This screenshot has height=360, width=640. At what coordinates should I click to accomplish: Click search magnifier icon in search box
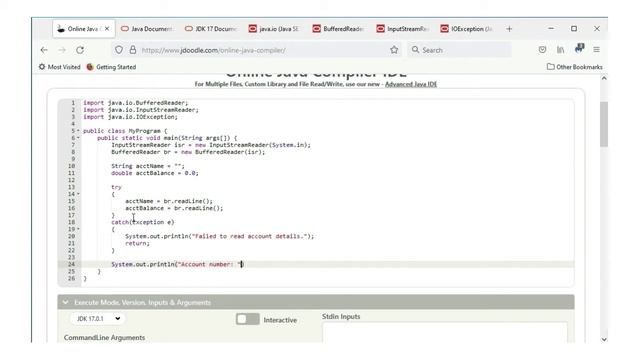point(415,50)
